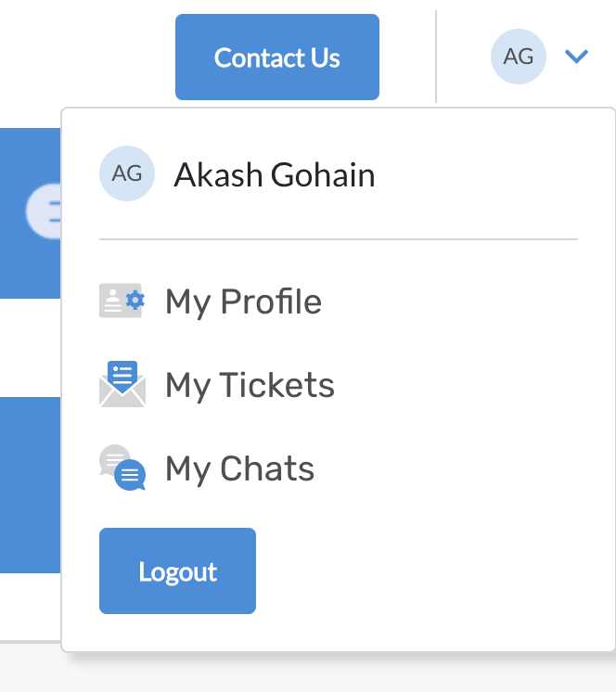Click the lower blue panel on the left
Image resolution: width=616 pixels, height=692 pixels.
(x=30, y=484)
